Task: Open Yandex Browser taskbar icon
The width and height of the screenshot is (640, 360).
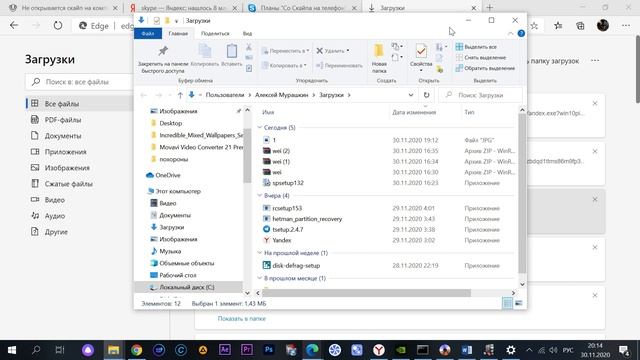Action: tap(379, 350)
